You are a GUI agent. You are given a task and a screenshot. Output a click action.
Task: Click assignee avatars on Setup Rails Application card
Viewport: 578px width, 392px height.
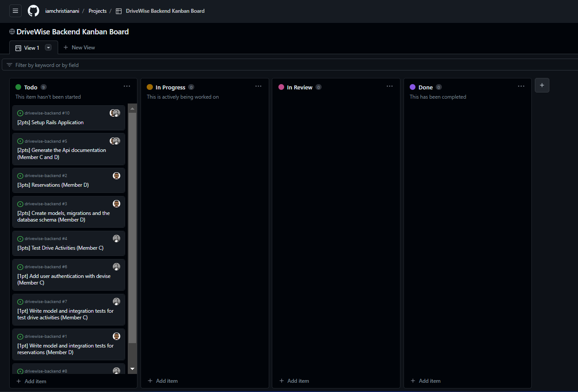[x=115, y=113]
